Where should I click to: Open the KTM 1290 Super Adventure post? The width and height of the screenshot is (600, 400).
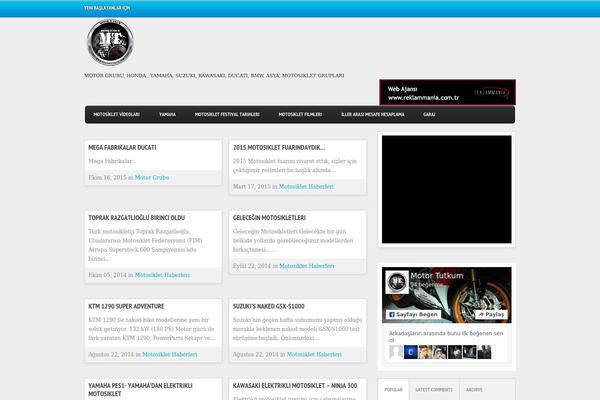tap(126, 306)
